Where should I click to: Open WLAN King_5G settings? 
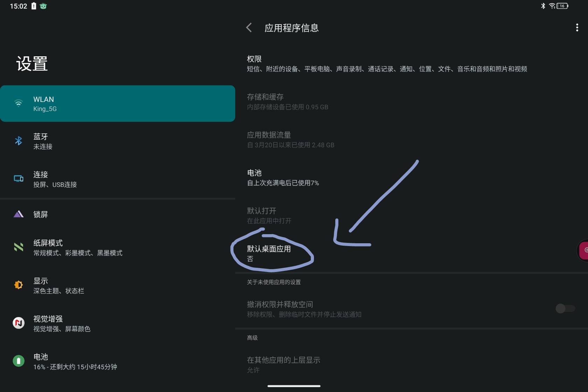118,104
